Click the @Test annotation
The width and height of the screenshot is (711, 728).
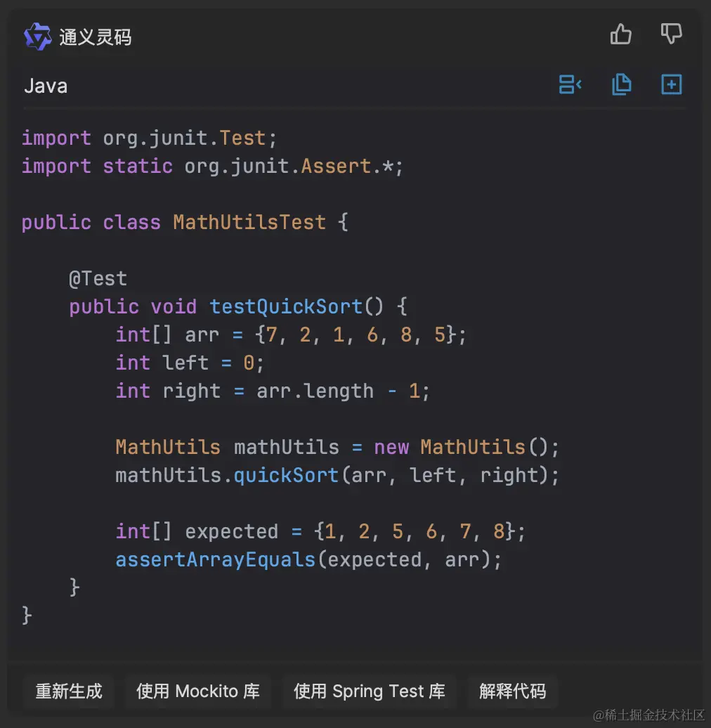point(98,279)
